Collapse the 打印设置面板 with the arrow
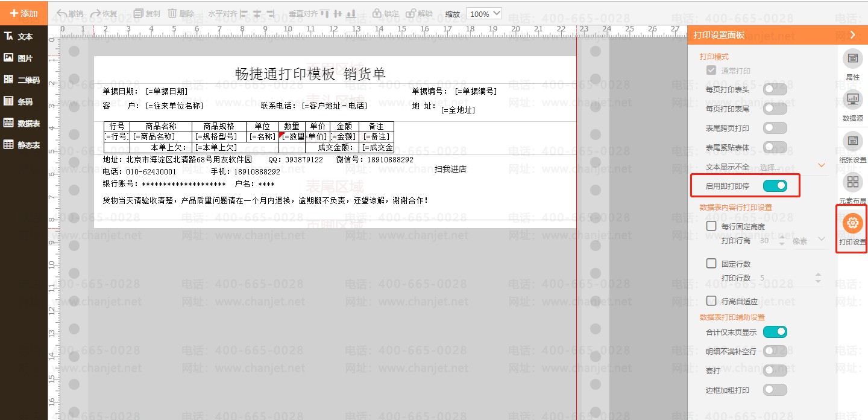 pos(853,35)
